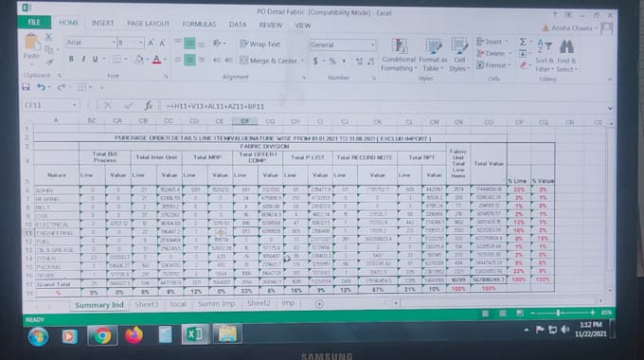Click the Decrease Indent icon
Image resolution: width=644 pixels, height=360 pixels.
217,61
